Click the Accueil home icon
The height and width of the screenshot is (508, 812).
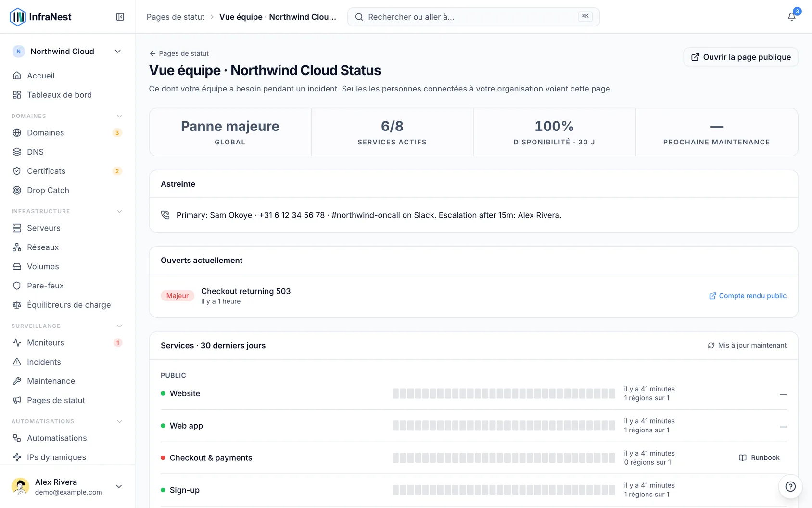coord(17,76)
